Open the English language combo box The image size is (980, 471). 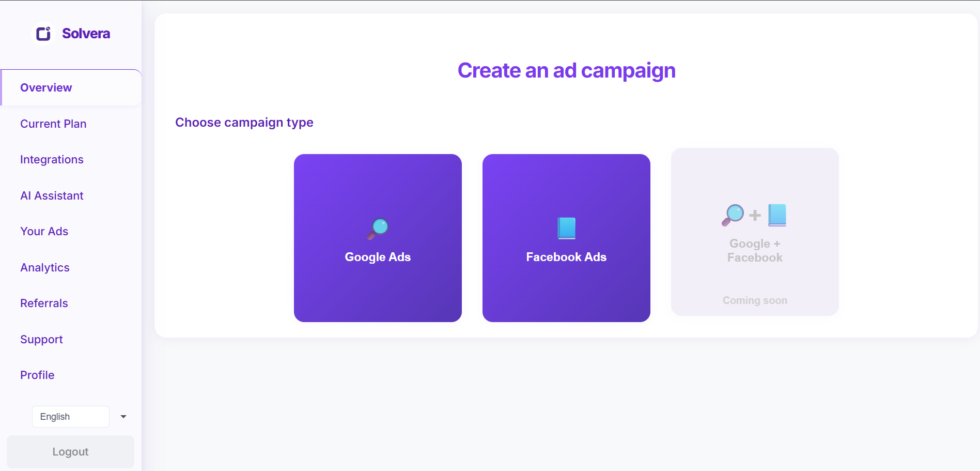[x=70, y=416]
